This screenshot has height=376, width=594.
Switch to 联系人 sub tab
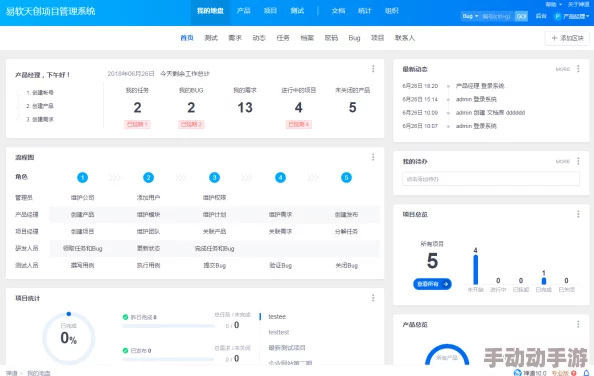pos(405,38)
